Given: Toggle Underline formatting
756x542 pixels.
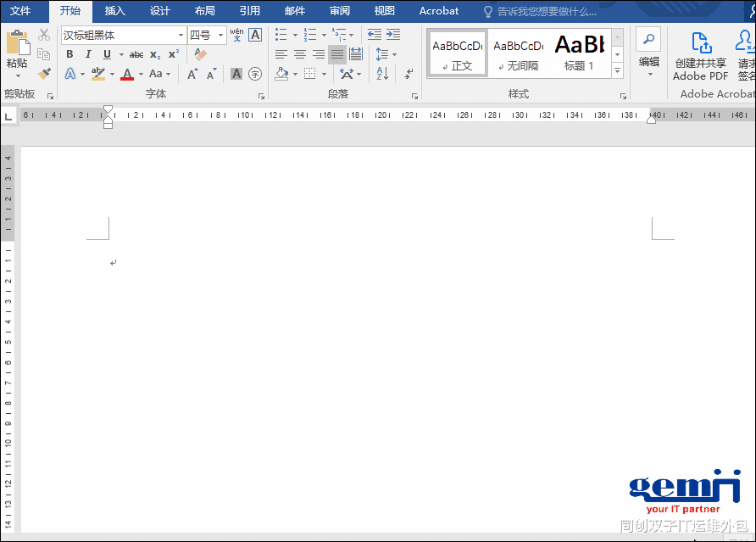Looking at the screenshot, I should click(x=107, y=54).
